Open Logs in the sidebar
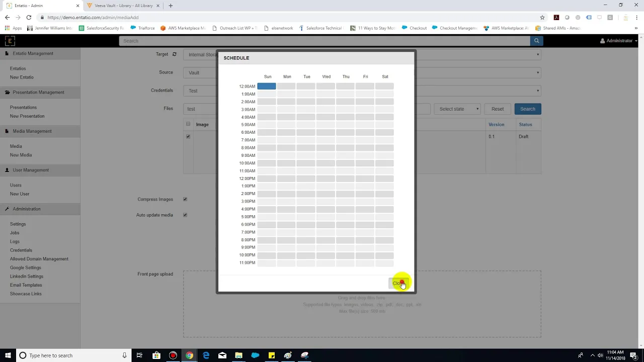 point(15,241)
